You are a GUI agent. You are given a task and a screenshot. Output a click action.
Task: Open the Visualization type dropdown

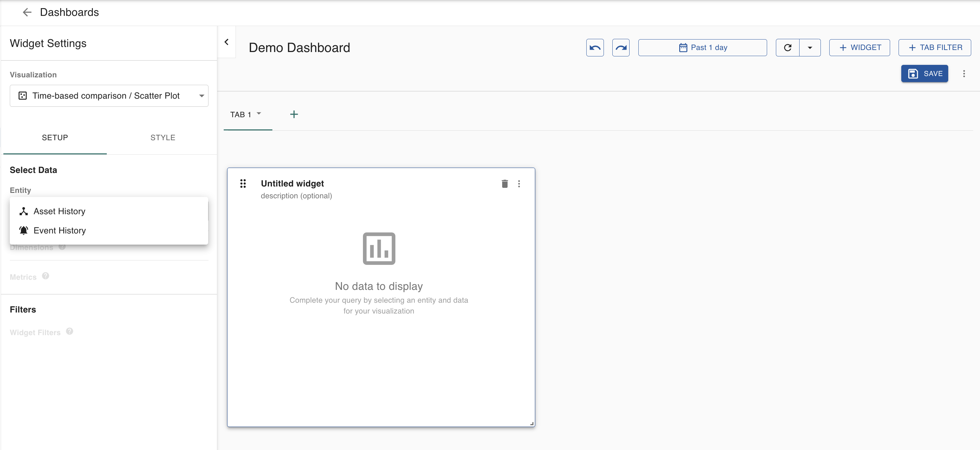[x=109, y=96]
